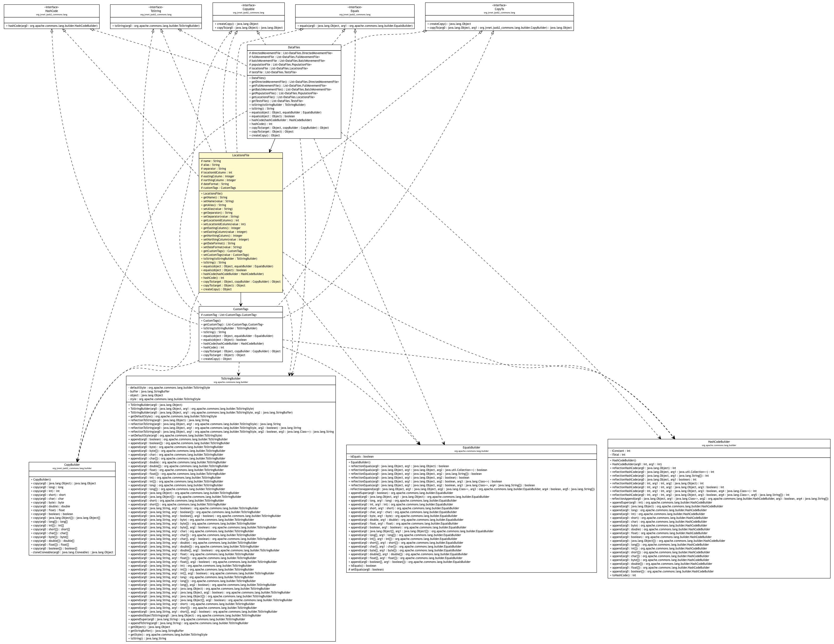Click the DataFiles() constructor line

click(x=257, y=78)
